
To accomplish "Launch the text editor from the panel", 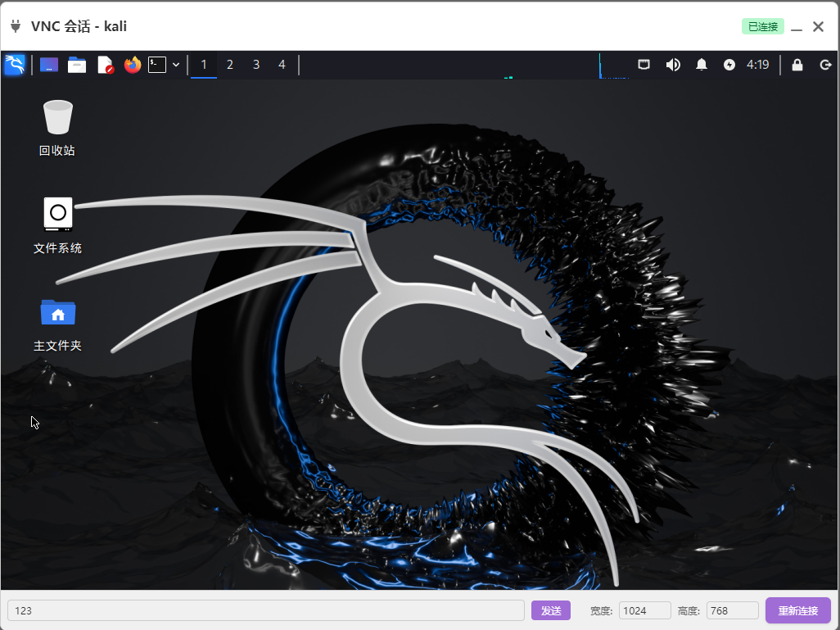I will (105, 65).
